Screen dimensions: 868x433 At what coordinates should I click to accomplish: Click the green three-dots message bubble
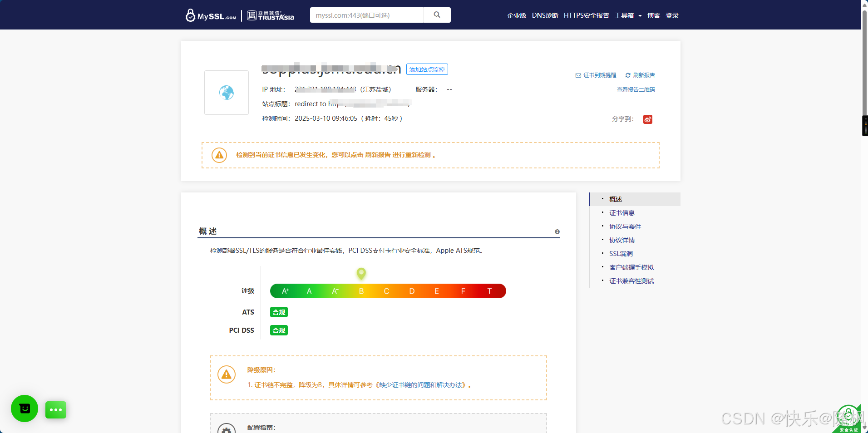point(56,410)
